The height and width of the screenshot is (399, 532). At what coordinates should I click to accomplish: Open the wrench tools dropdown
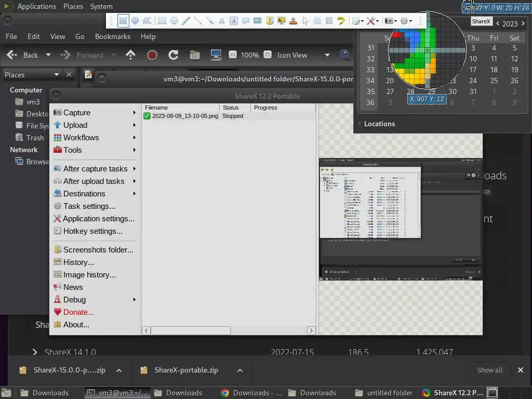tap(373, 21)
